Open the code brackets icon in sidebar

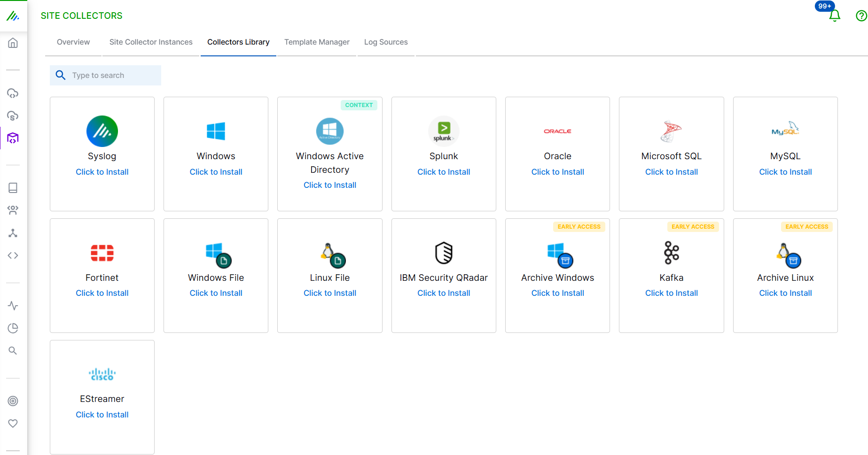[x=13, y=255]
